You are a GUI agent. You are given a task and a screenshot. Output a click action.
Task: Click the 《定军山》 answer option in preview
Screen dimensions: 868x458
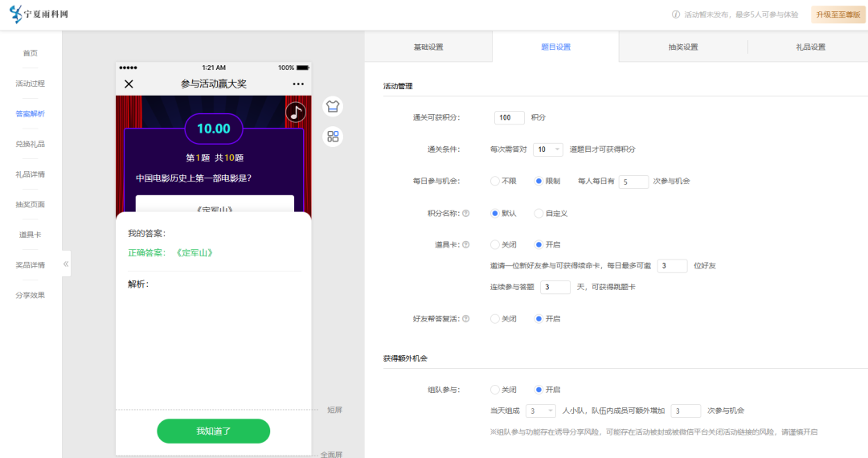click(215, 204)
